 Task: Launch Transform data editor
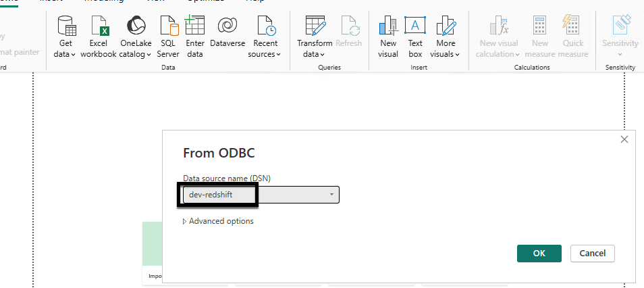pyautogui.click(x=315, y=37)
